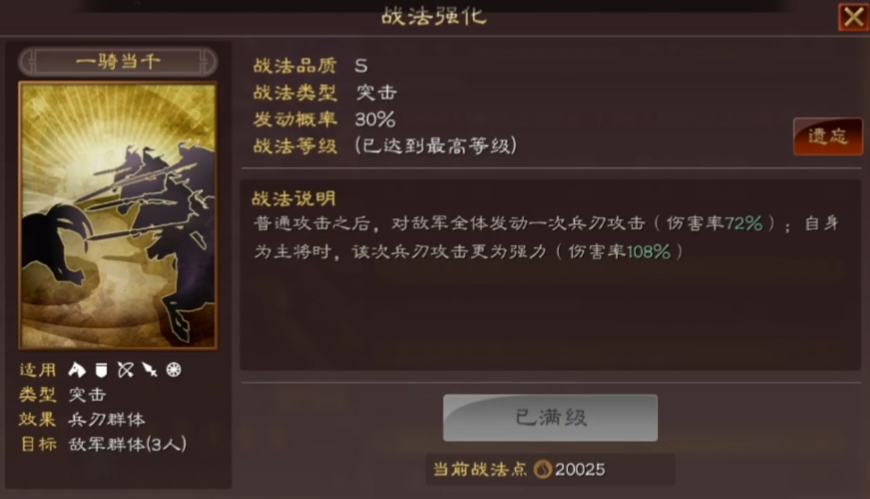This screenshot has height=499, width=870.
Task: Click the 一骑当千 skill card artwork
Action: (x=118, y=215)
